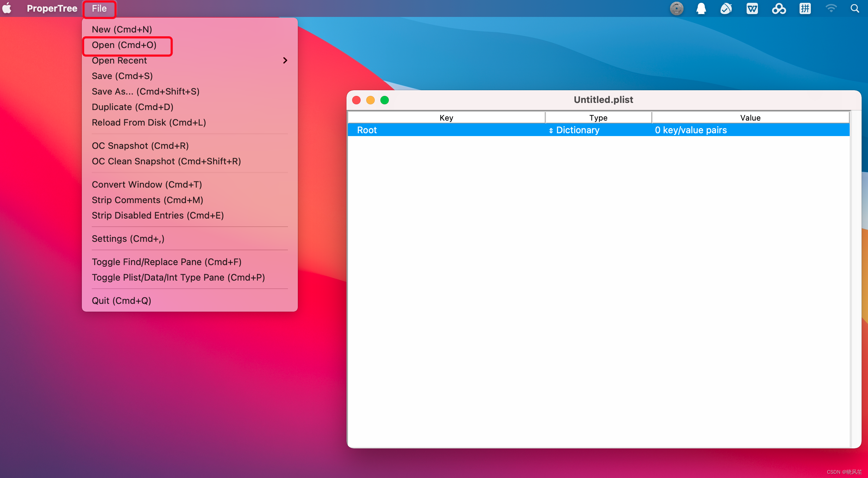The image size is (868, 478).
Task: Open the Apple menu logo
Action: 7,8
